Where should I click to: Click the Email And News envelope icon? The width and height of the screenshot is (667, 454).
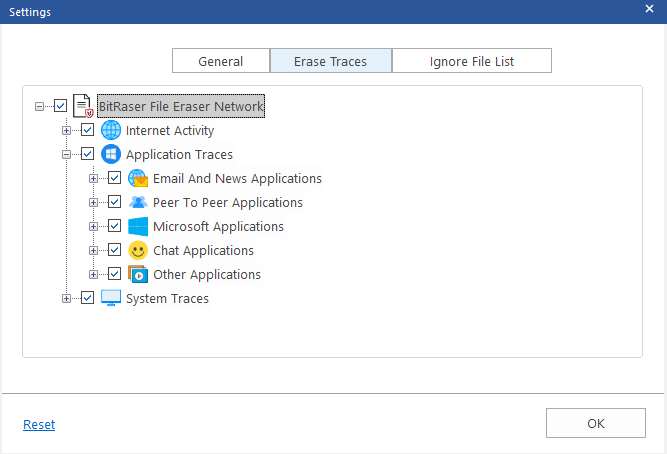[138, 178]
